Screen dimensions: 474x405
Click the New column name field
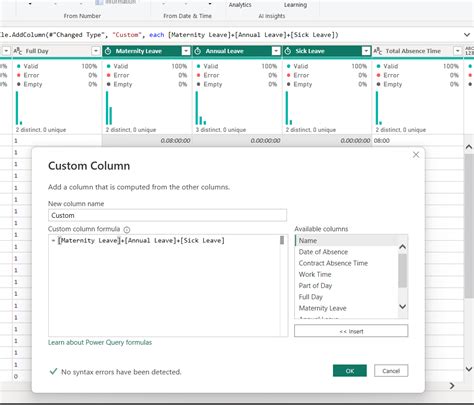click(167, 215)
